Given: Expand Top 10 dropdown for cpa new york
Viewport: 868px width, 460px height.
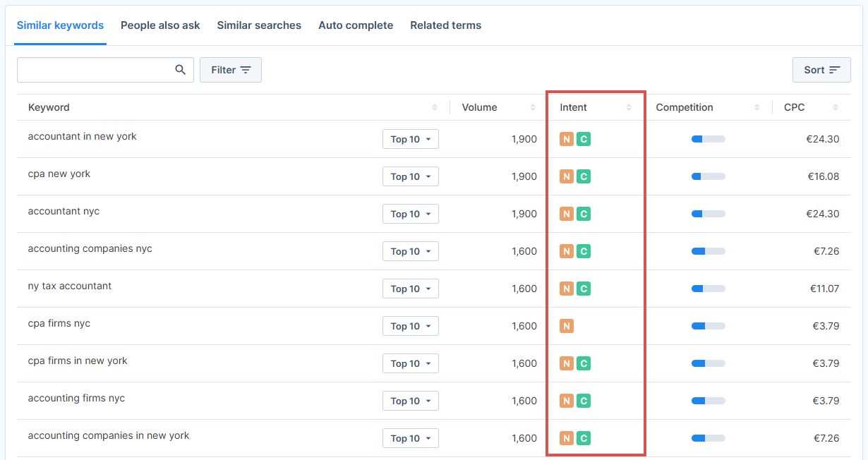Looking at the screenshot, I should [x=411, y=176].
